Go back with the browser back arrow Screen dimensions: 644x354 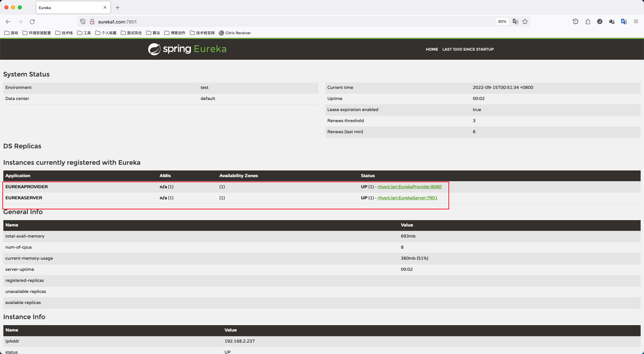pyautogui.click(x=8, y=21)
